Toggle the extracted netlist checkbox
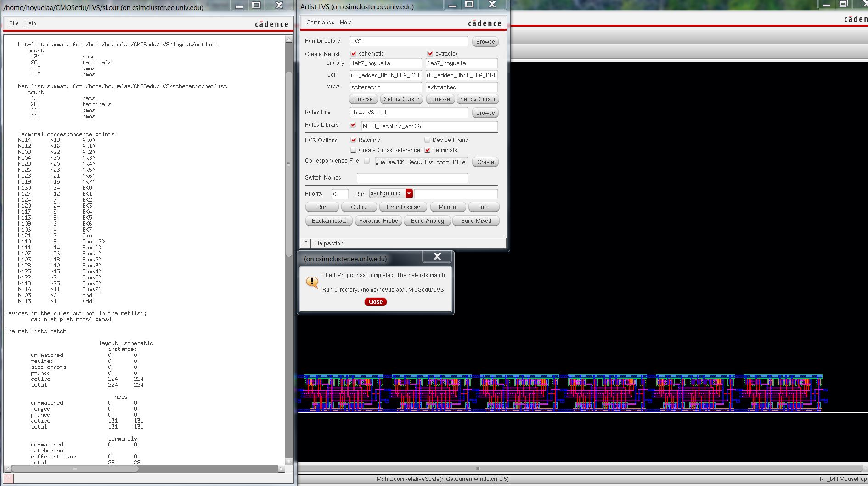This screenshot has width=868, height=486. tap(430, 54)
